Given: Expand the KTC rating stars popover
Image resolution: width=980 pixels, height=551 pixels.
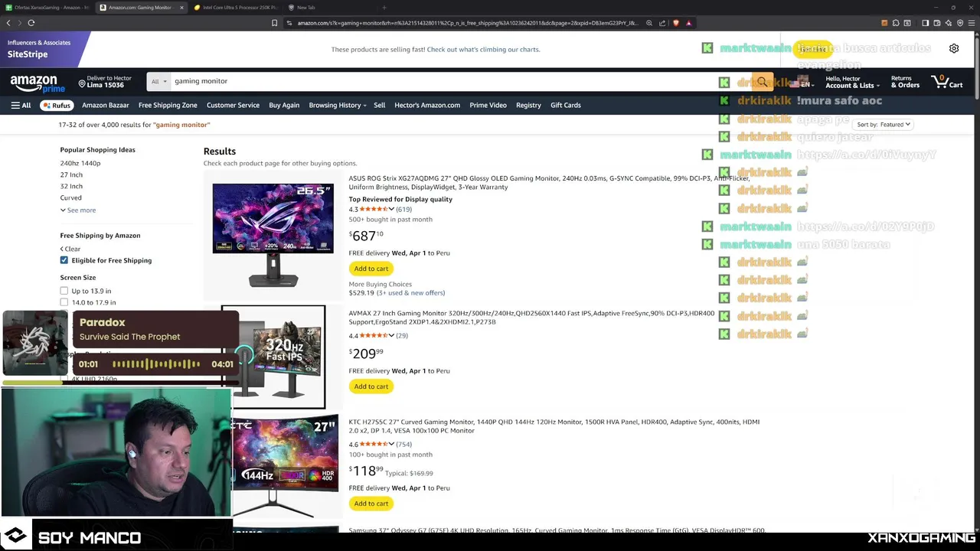Looking at the screenshot, I should pyautogui.click(x=377, y=444).
